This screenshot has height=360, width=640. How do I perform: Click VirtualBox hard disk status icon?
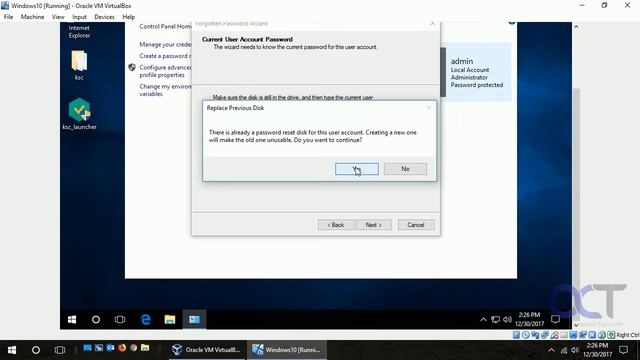coord(516,335)
